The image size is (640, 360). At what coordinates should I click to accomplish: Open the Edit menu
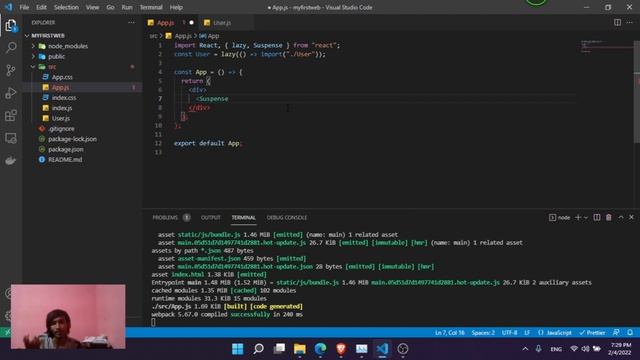point(41,7)
